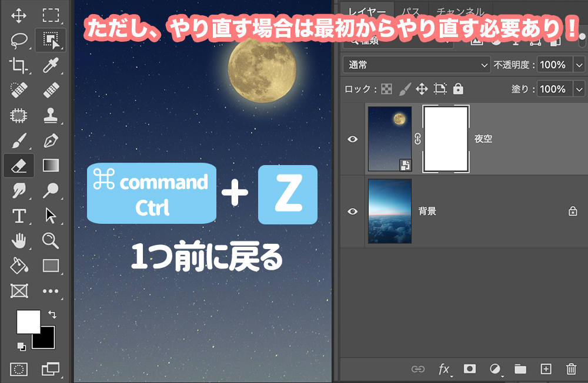Delete layer using the trash icon

point(571,369)
